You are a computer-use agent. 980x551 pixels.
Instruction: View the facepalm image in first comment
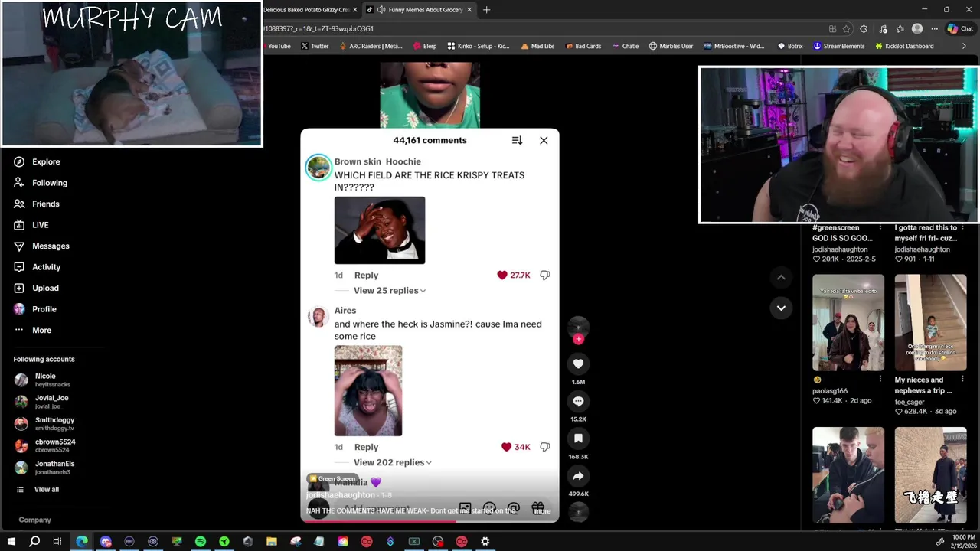[380, 230]
